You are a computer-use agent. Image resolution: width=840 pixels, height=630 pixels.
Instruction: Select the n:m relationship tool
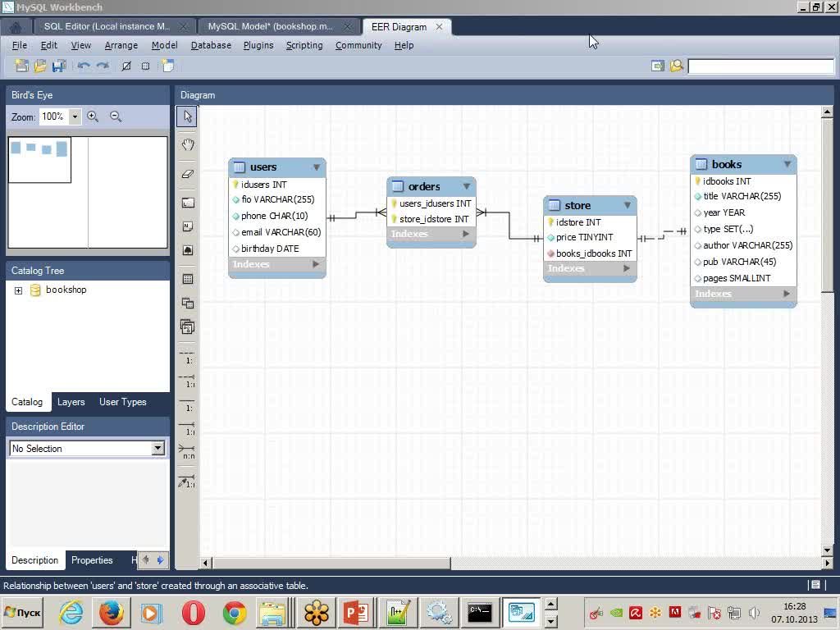coord(187,452)
